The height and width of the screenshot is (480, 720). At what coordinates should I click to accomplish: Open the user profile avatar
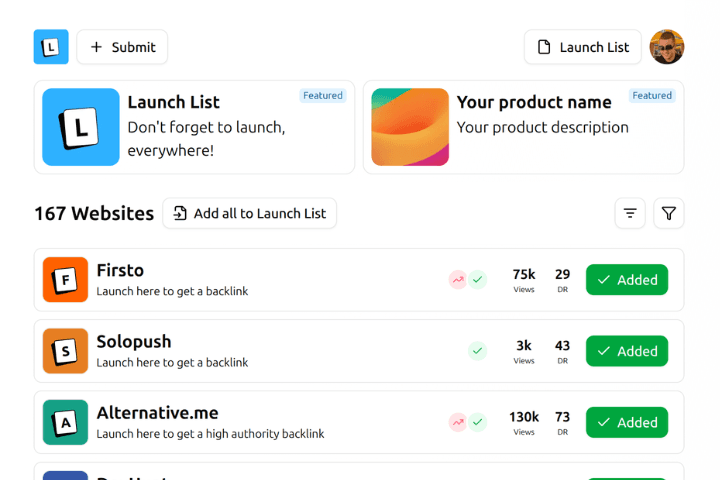point(667,47)
